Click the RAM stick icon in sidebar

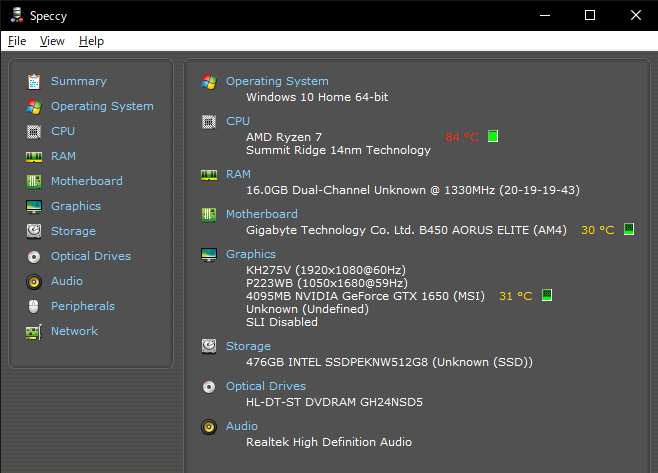click(34, 157)
